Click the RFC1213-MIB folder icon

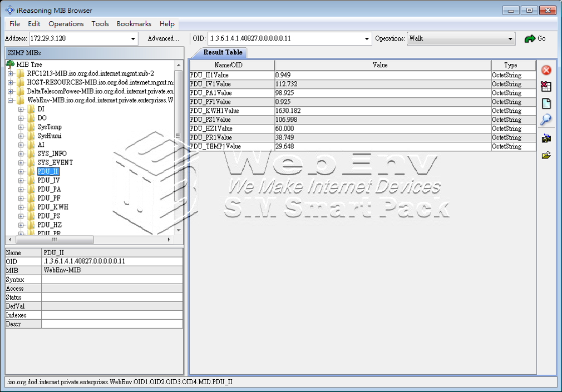coord(21,73)
